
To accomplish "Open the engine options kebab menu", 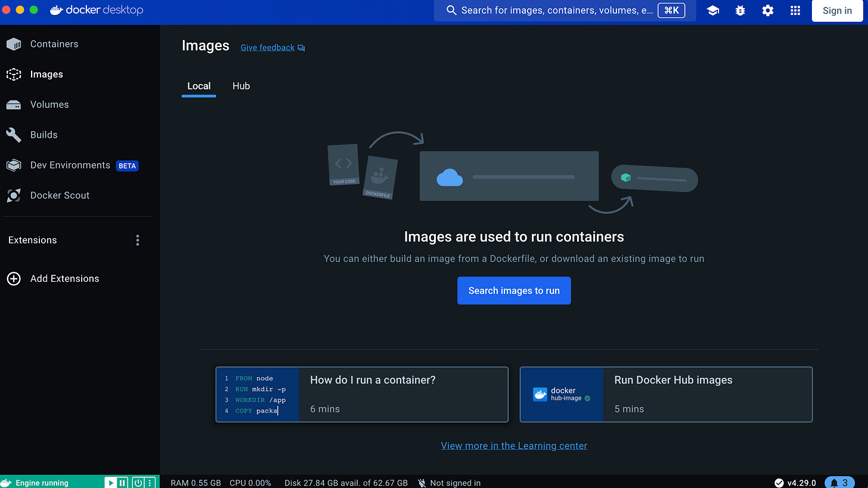I will pyautogui.click(x=150, y=483).
